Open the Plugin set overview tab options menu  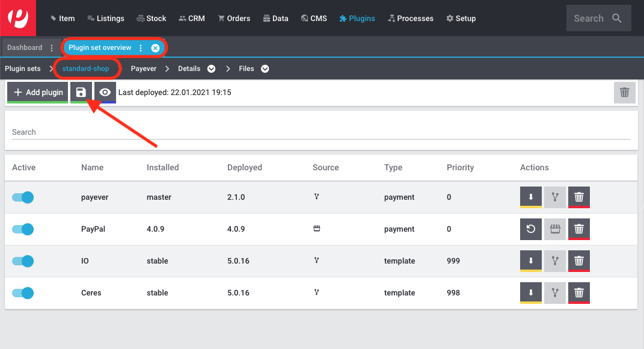(x=141, y=48)
